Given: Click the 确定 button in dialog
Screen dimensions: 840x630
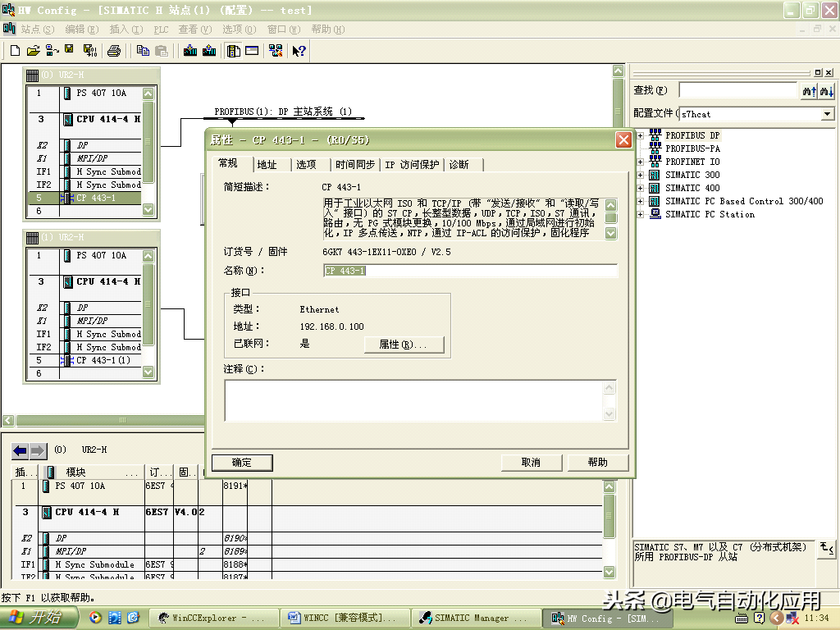Looking at the screenshot, I should [242, 463].
